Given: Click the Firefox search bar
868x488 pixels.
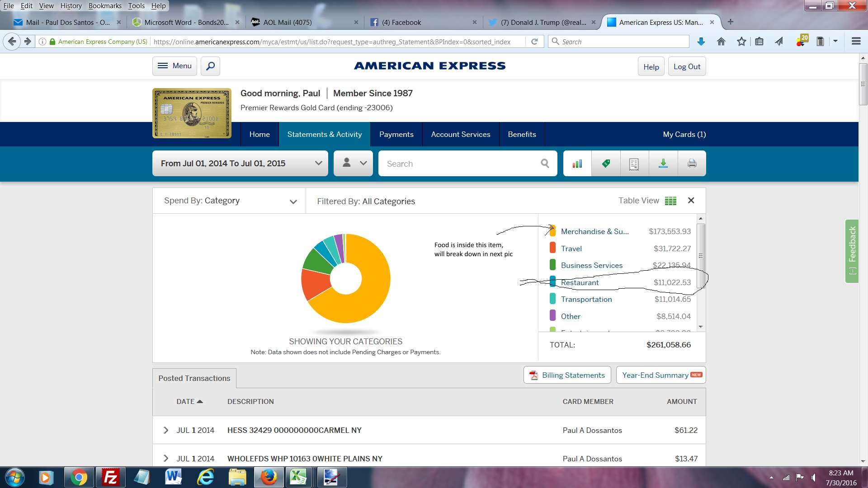Looking at the screenshot, I should pyautogui.click(x=618, y=42).
